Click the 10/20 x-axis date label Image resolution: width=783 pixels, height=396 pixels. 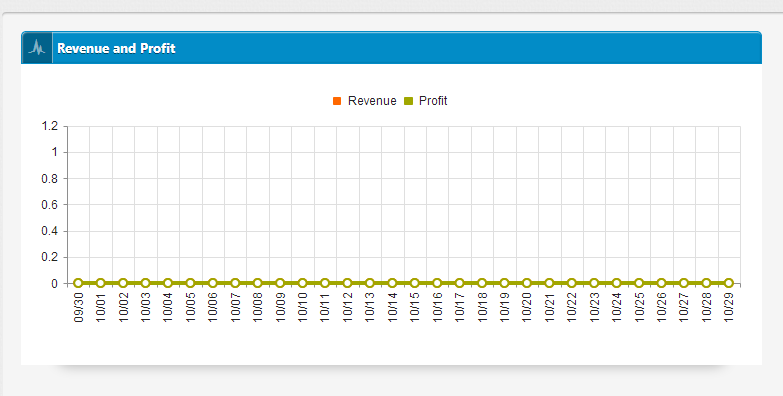click(527, 307)
